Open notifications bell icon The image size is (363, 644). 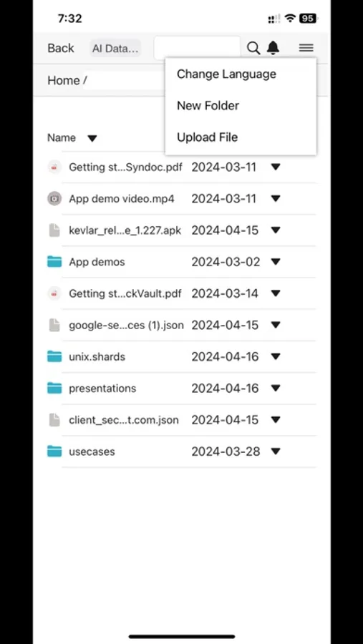(273, 48)
